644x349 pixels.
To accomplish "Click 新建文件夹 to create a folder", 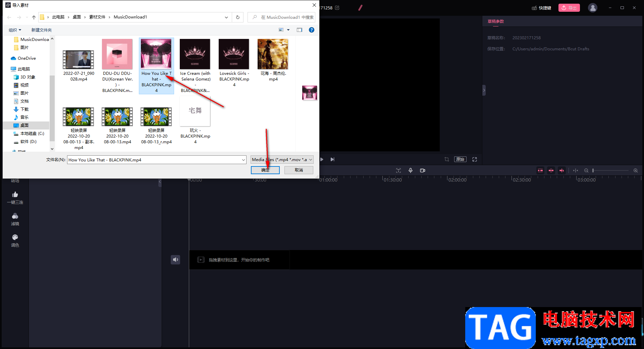I will coord(42,30).
